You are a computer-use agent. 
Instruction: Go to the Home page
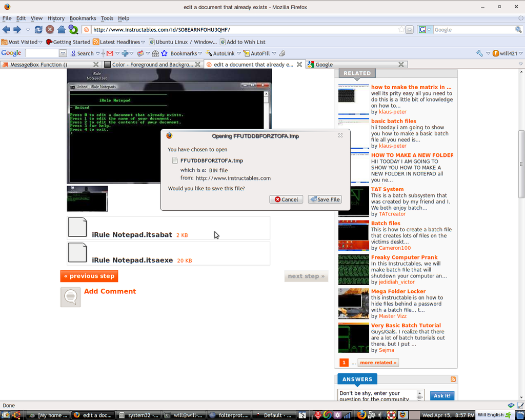62,30
